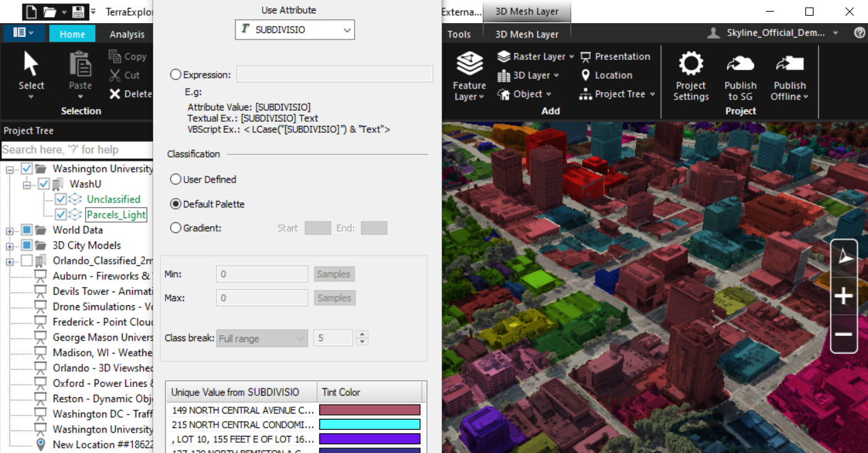Select the User Defined classification option
Screen dimensions: 868x453
tap(176, 179)
